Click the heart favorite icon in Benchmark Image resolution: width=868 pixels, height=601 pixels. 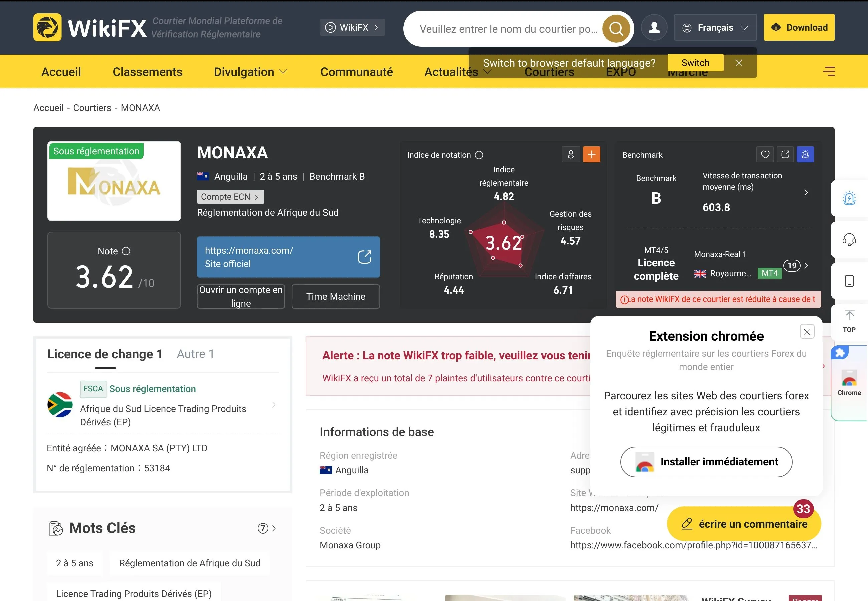(x=765, y=154)
